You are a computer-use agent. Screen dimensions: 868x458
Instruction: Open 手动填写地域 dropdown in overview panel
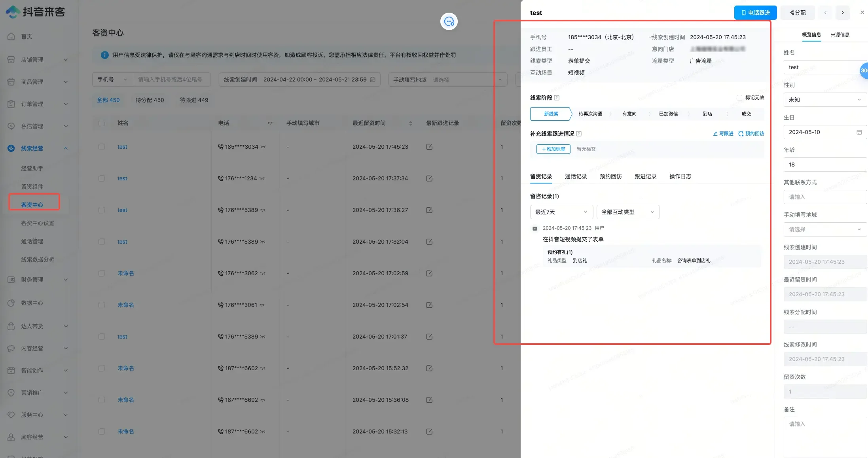(x=825, y=229)
